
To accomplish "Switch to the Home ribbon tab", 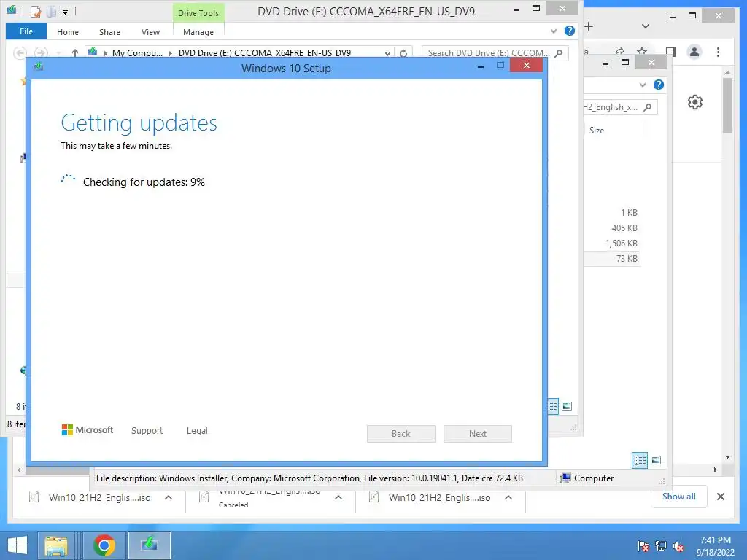I will (68, 32).
